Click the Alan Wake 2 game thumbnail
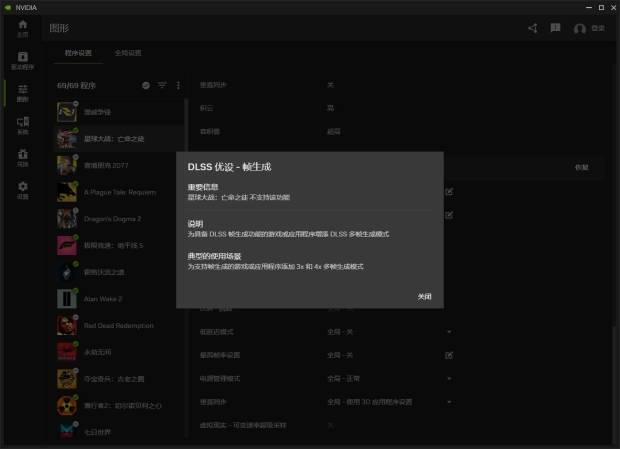This screenshot has height=449, width=620. point(67,299)
